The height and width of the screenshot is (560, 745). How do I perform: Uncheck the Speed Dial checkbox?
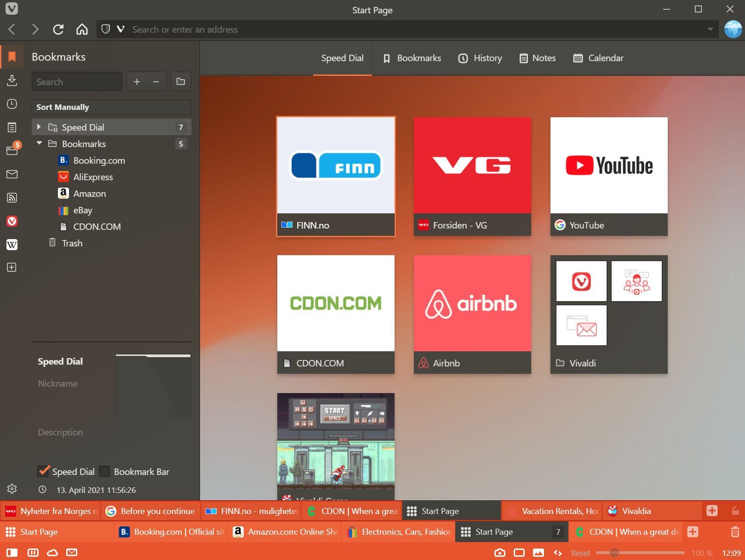(x=43, y=471)
